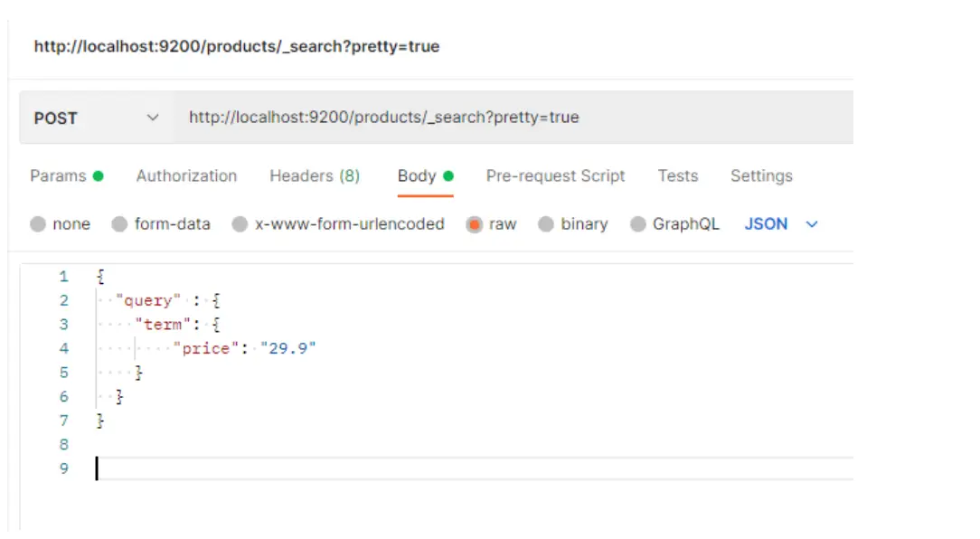Place cursor on empty line 9
980x539 pixels.
(x=362, y=468)
